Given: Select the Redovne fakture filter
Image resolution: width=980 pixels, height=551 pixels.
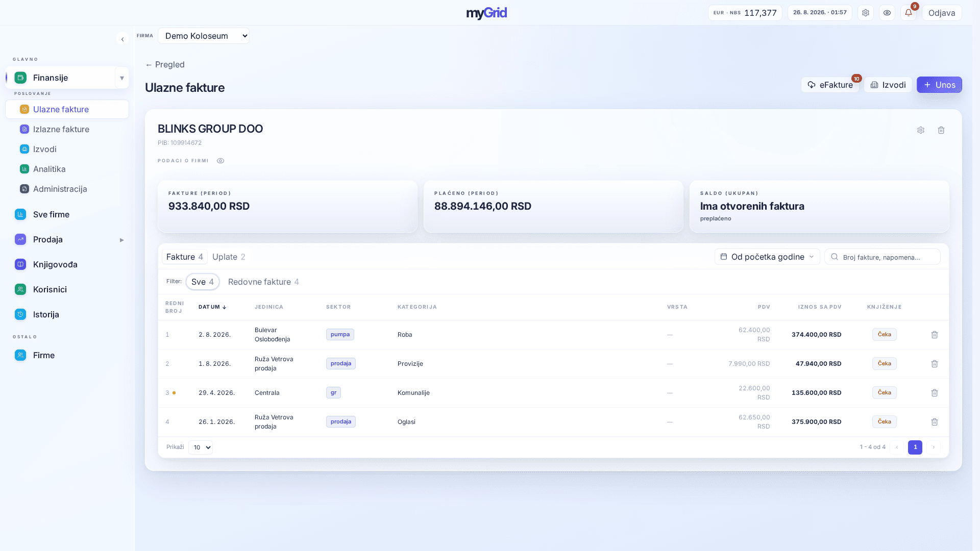Looking at the screenshot, I should [263, 282].
